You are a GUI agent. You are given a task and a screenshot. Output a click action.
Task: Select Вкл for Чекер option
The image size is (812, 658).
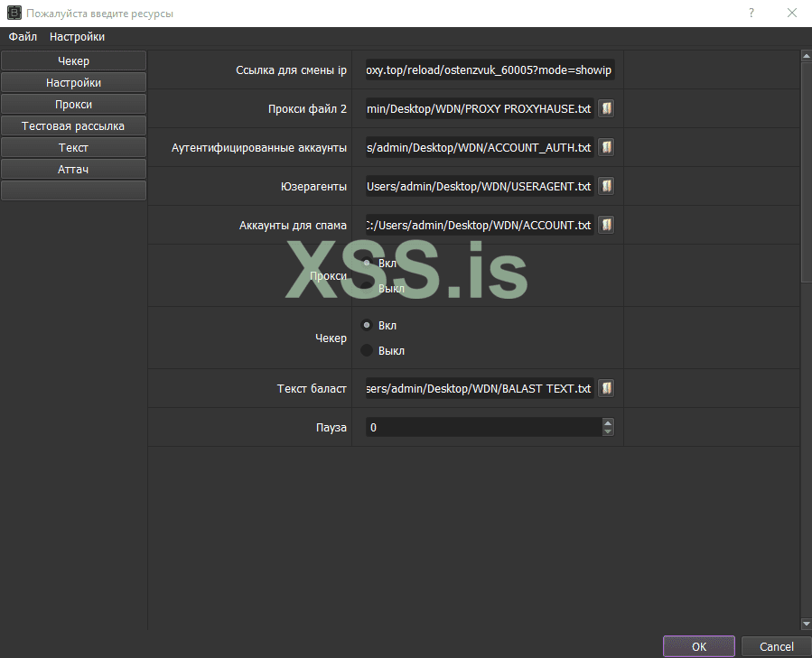[367, 325]
